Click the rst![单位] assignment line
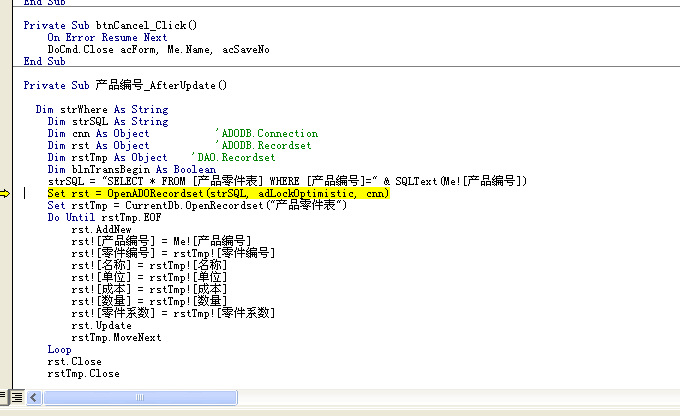 point(149,277)
